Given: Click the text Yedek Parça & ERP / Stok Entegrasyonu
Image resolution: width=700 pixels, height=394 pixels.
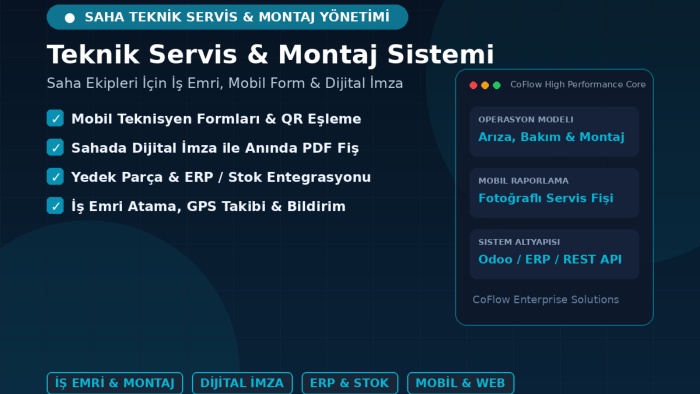Looking at the screenshot, I should [221, 177].
